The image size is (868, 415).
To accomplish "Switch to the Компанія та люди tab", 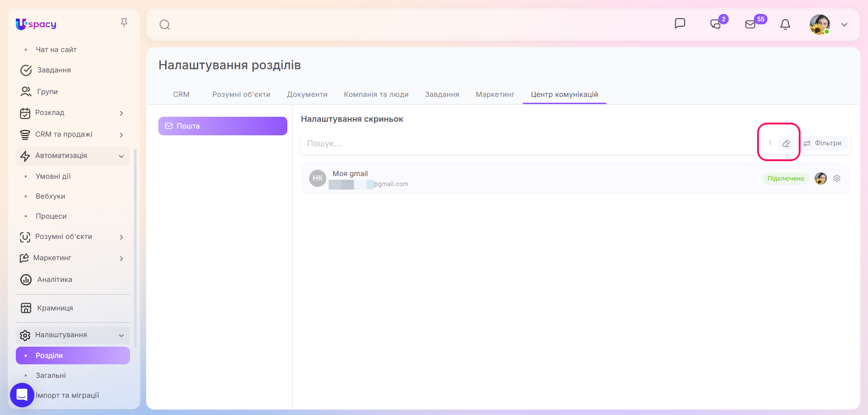I will (376, 95).
